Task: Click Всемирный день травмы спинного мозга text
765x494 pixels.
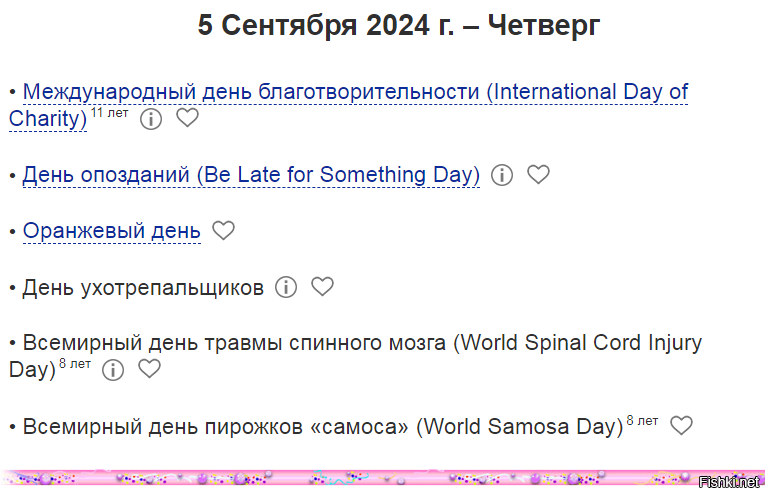Action: point(234,343)
